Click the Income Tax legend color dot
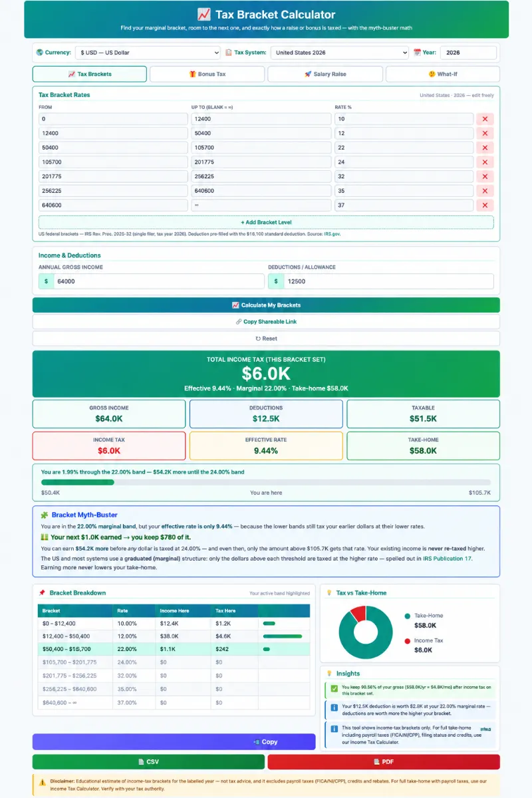 pyautogui.click(x=408, y=641)
